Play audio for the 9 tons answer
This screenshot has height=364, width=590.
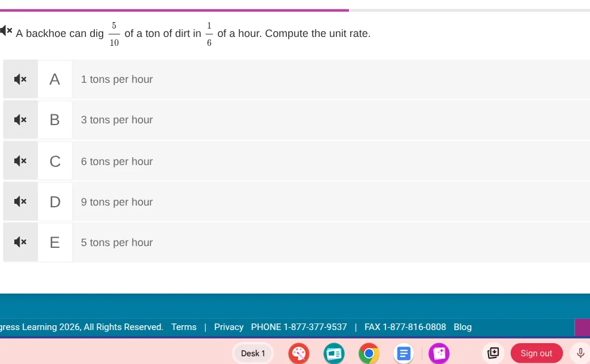coord(20,202)
